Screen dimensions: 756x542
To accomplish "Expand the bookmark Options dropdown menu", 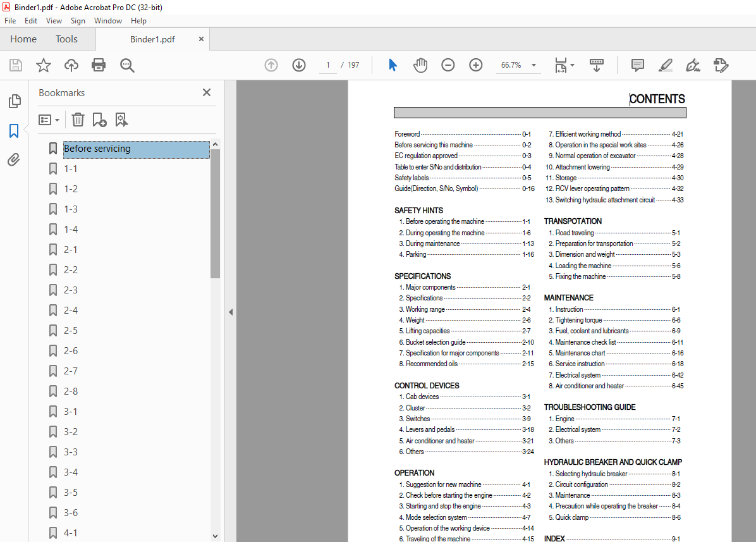I will [x=49, y=120].
